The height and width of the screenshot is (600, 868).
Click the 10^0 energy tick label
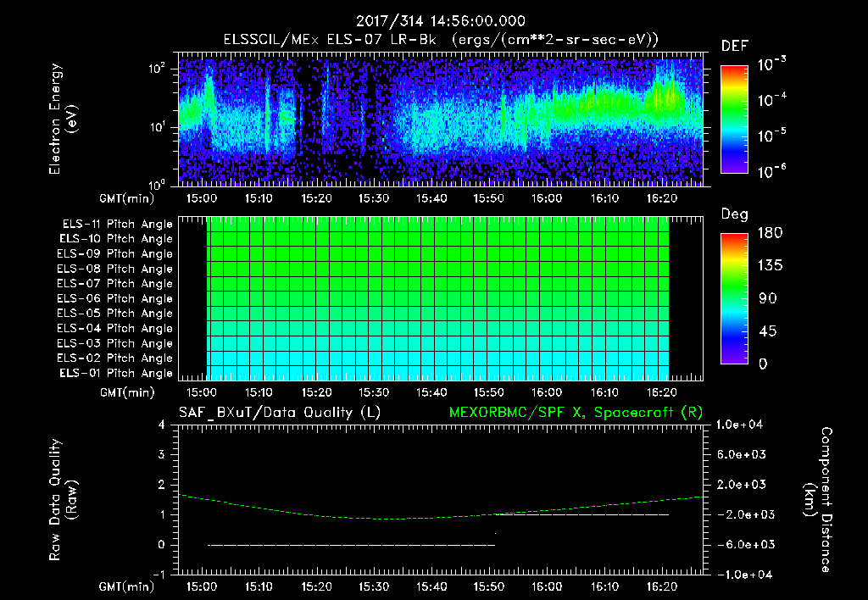coord(157,184)
